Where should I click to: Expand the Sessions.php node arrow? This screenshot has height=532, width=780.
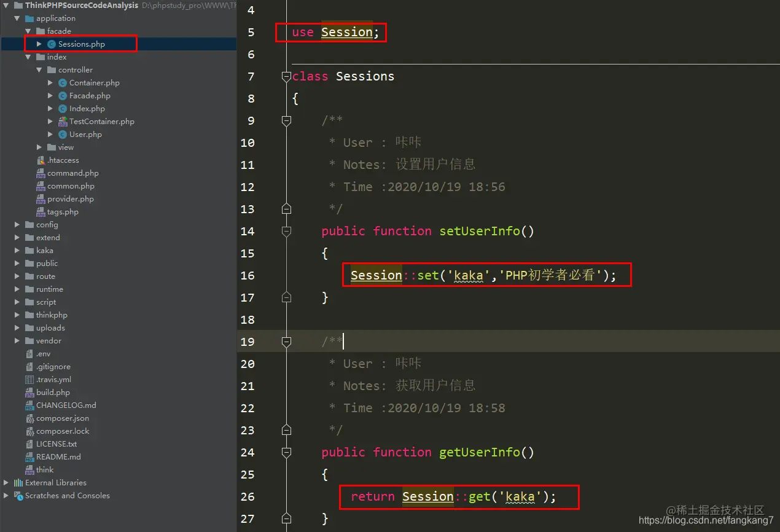click(x=39, y=44)
